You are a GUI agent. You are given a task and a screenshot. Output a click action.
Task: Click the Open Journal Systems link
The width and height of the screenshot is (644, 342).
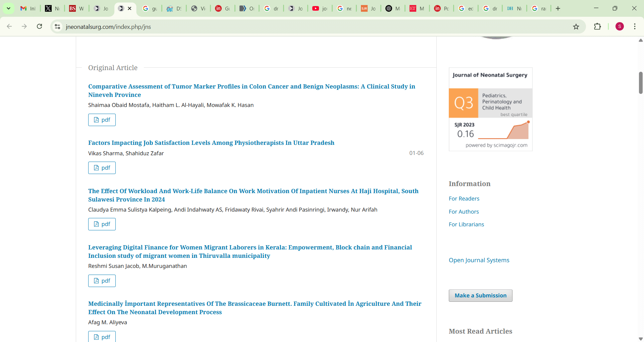479,260
